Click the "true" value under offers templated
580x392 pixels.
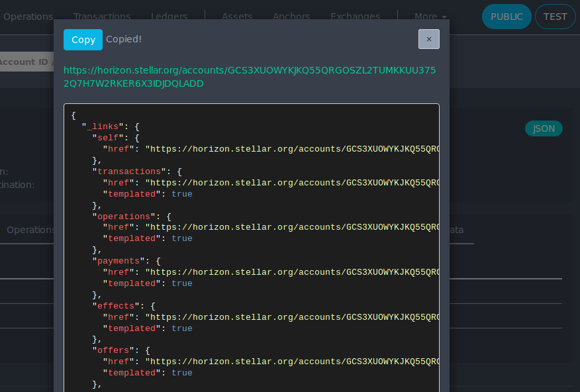[x=182, y=373]
